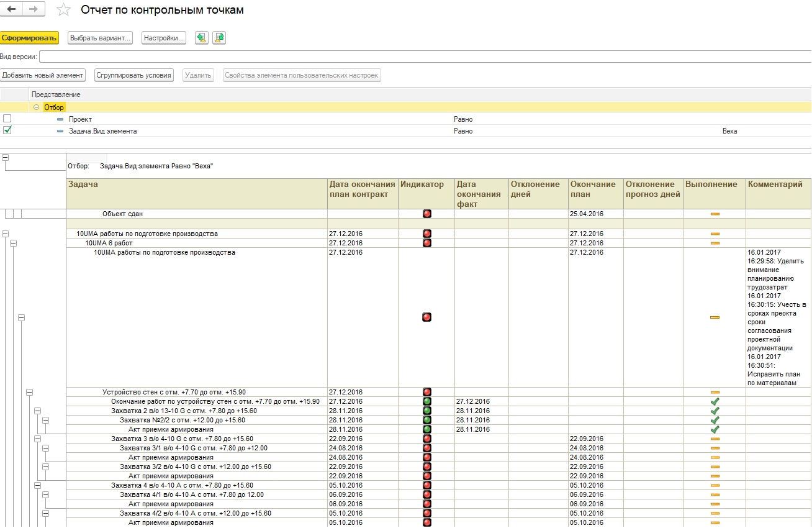Collapse the Отбор filter group
This screenshot has width=812, height=528.
pyautogui.click(x=37, y=107)
